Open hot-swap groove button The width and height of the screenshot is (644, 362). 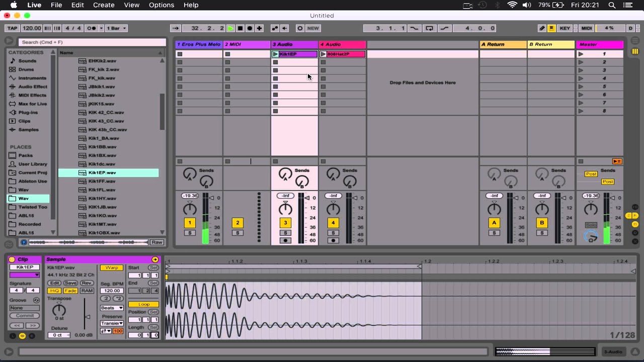[x=36, y=300]
